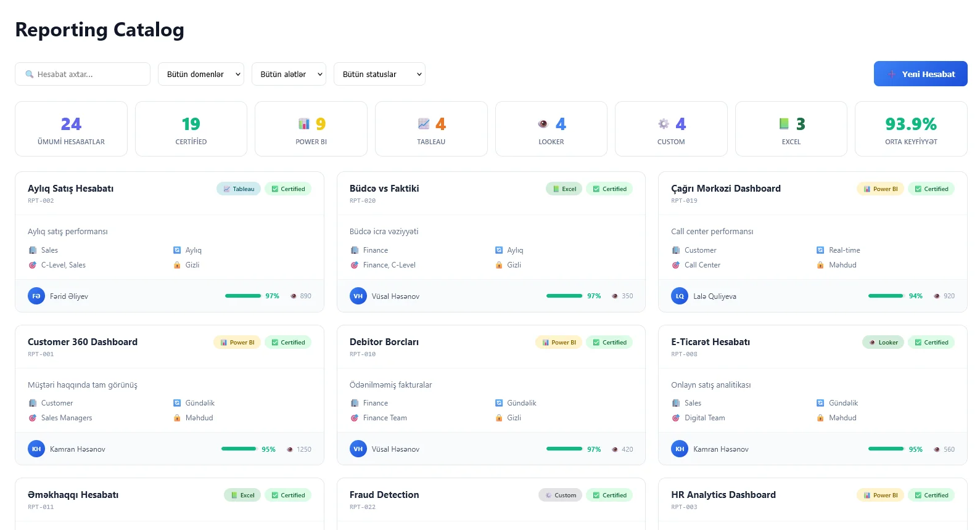Click the text Call Center audience

[x=702, y=265]
